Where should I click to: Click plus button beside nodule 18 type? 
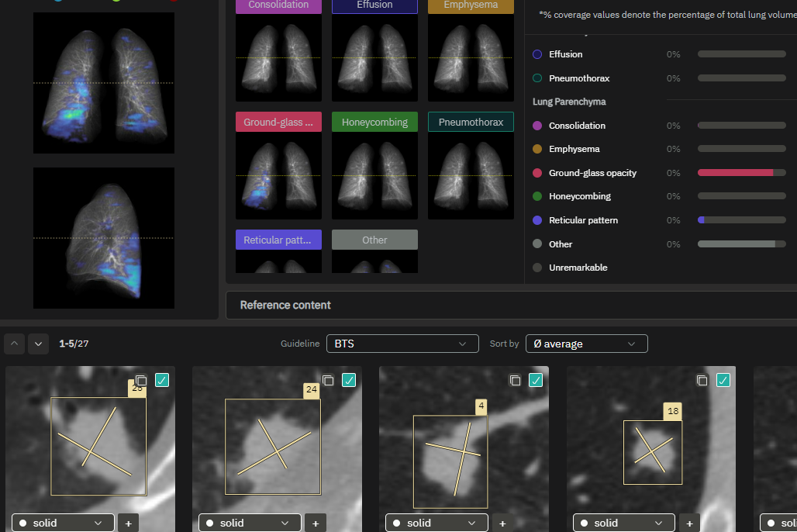pos(689,523)
